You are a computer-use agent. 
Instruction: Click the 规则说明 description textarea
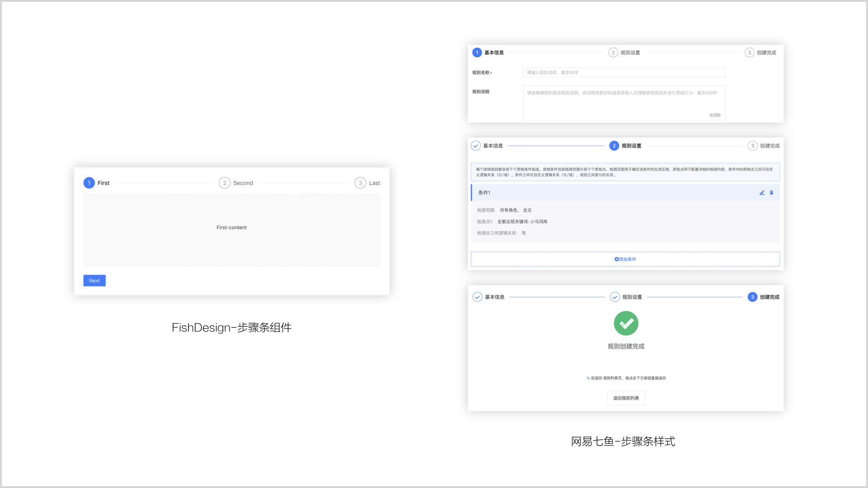(624, 102)
